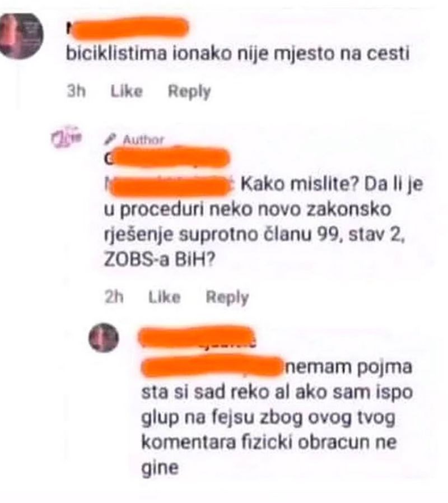
Task: Click the text 'glup na fejsu zbog ovog tvog'
Action: pos(268,418)
